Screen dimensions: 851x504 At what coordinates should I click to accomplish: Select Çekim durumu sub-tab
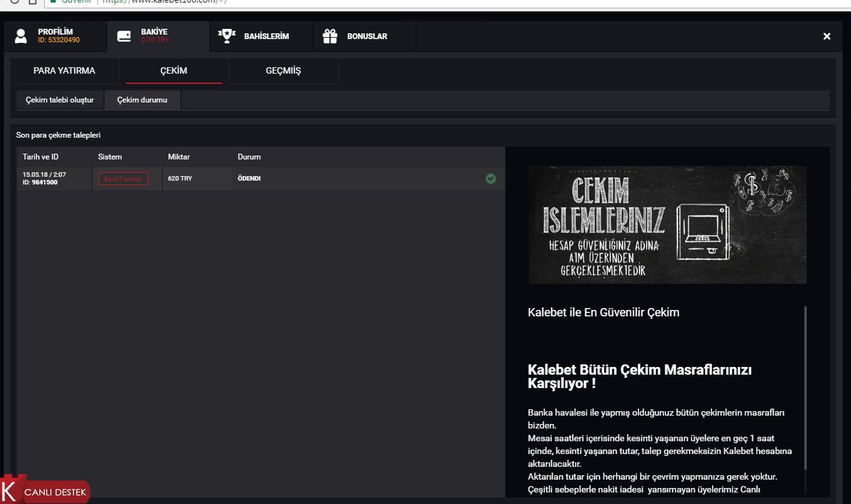(x=142, y=101)
